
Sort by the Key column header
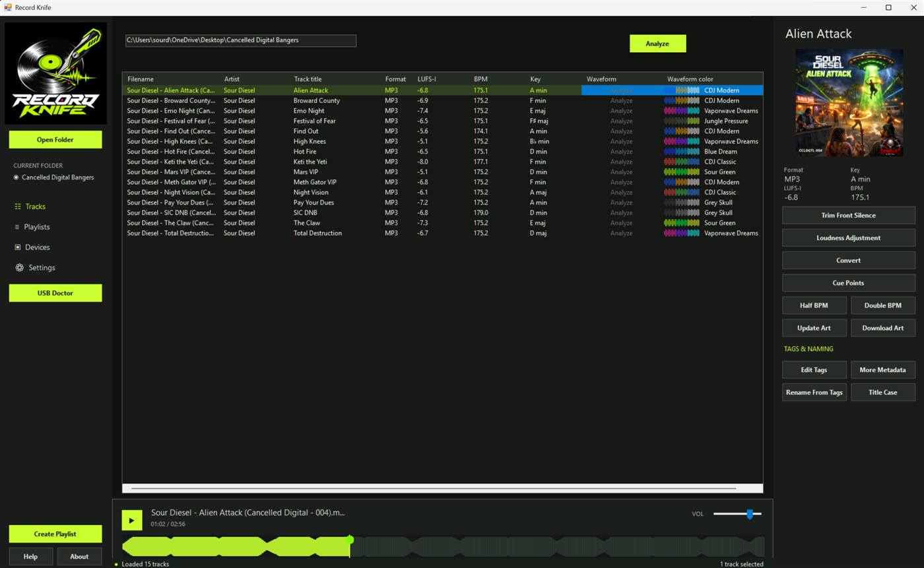[x=535, y=79]
